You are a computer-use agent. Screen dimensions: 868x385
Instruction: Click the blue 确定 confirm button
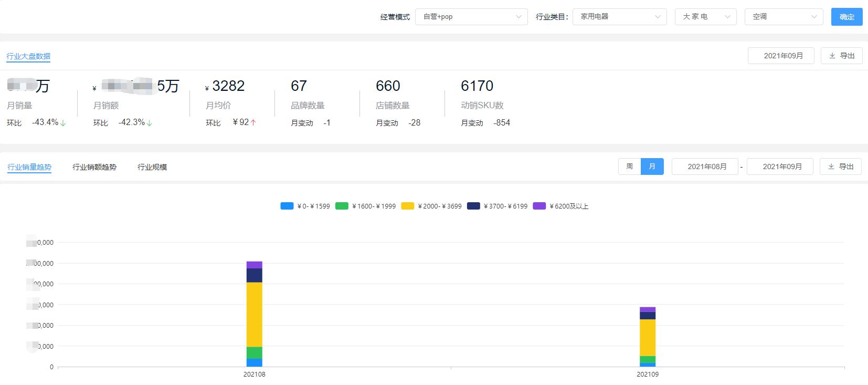(846, 17)
